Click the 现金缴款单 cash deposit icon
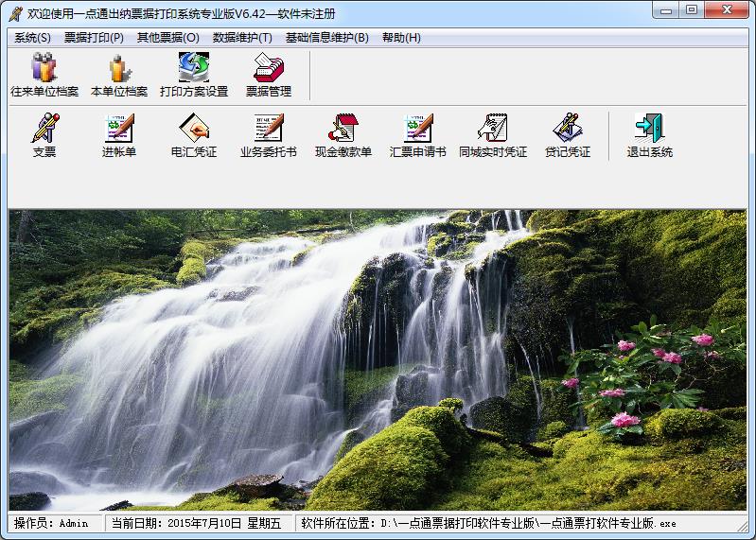 [x=343, y=135]
